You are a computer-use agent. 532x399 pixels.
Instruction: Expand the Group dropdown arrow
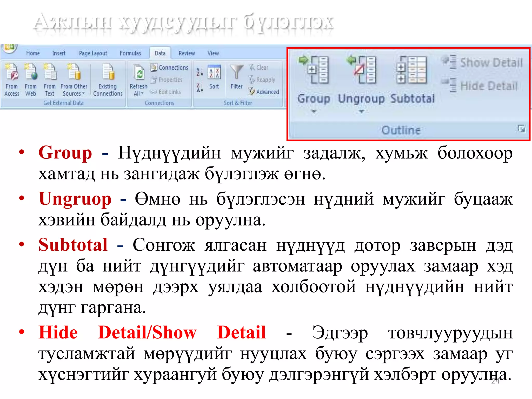click(x=314, y=112)
